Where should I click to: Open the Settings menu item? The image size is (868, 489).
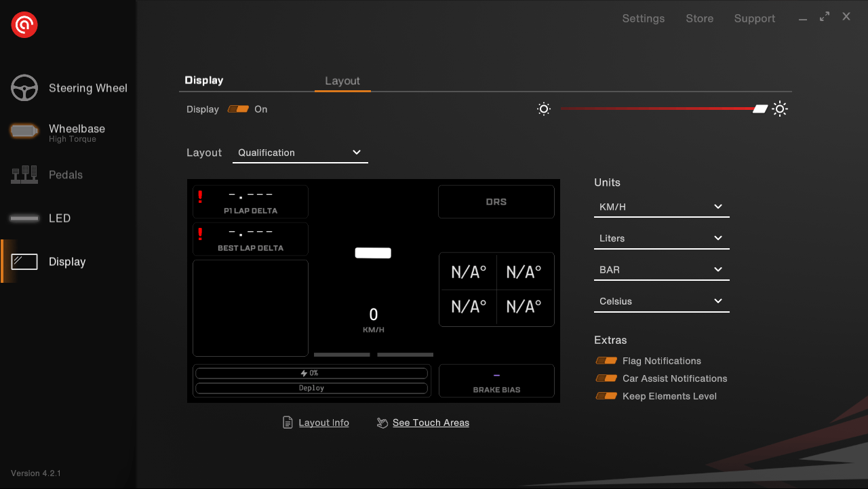coord(643,18)
